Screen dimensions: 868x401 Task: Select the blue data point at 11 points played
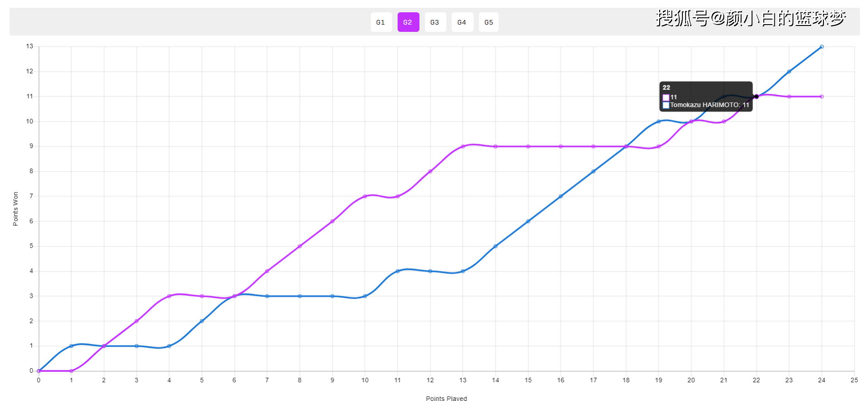[398, 271]
